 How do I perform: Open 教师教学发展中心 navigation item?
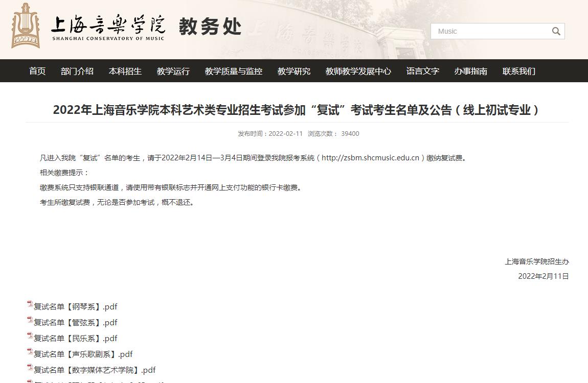point(358,71)
